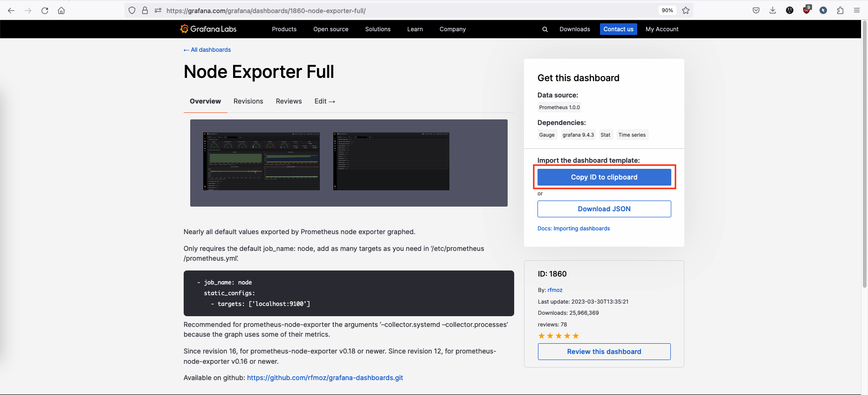The width and height of the screenshot is (868, 395).
Task: Click the Grafana Labs logo
Action: coord(208,29)
